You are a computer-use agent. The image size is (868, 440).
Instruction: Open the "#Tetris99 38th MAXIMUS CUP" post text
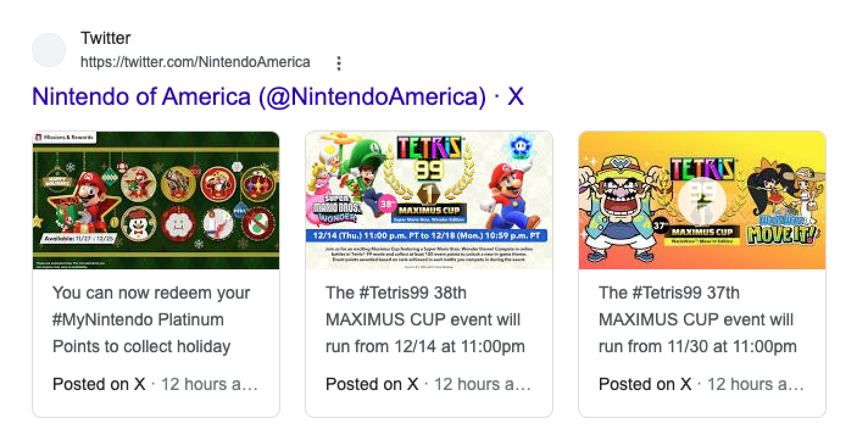425,319
